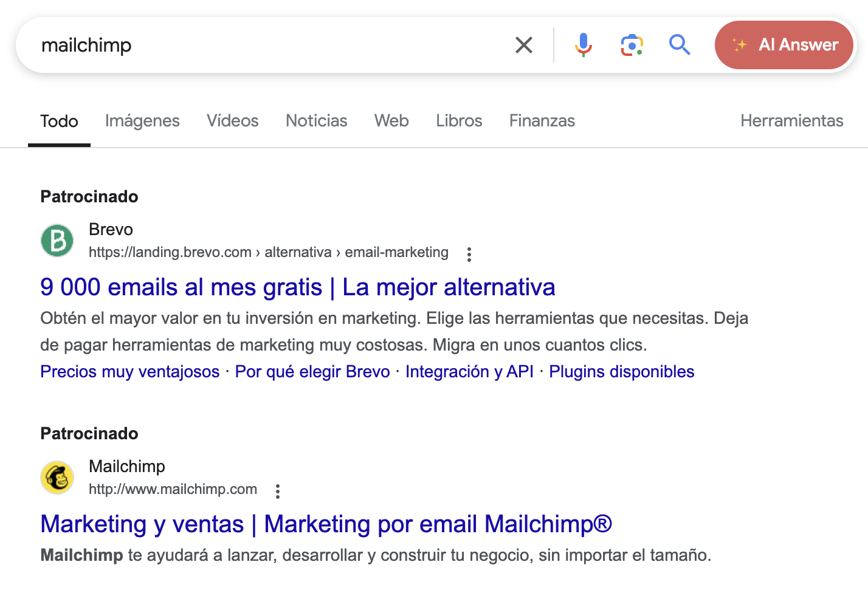Clear the search box with the X icon
Image resolution: width=868 pixels, height=593 pixels.
point(523,45)
